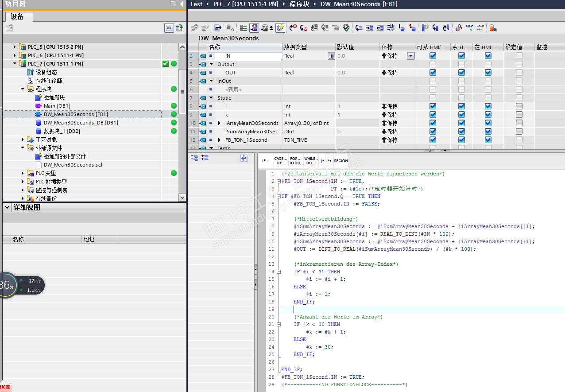Click the details view icon in project tree
This screenshot has height=392, width=565.
coord(169,28)
